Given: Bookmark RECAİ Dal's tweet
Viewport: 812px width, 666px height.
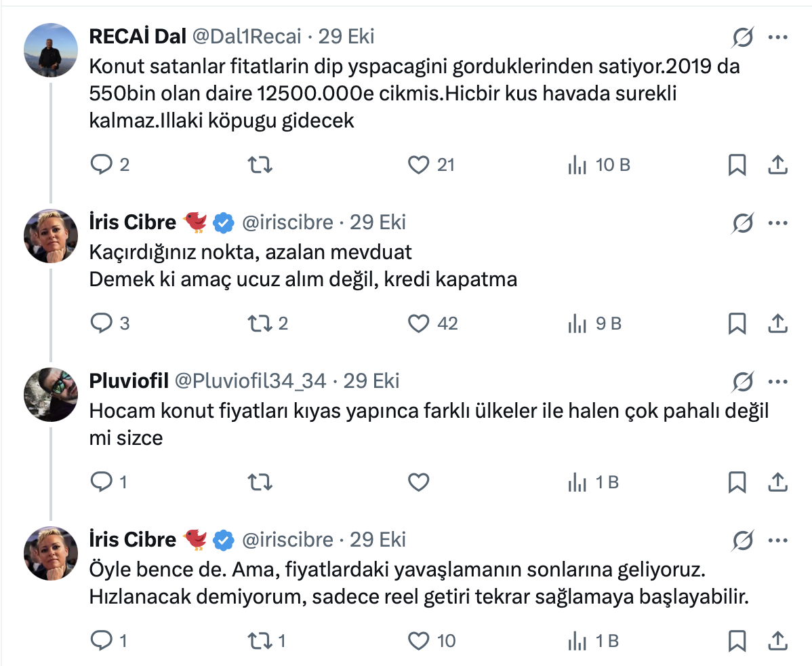Looking at the screenshot, I should pos(737,164).
